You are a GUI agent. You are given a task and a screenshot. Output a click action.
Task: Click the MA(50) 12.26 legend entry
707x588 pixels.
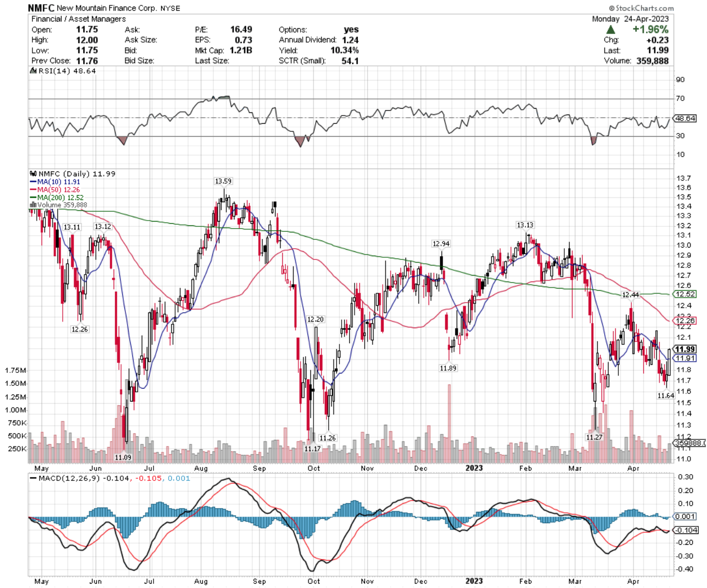coord(55,190)
